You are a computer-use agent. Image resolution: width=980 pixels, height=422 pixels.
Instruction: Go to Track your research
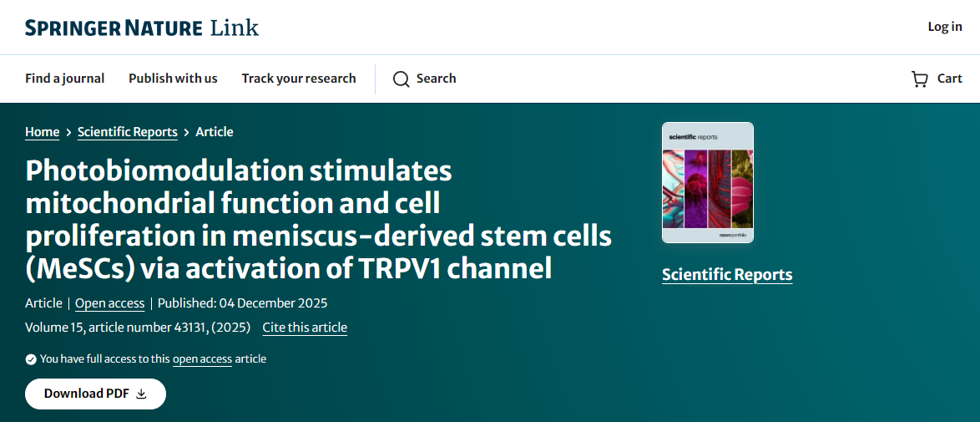point(299,79)
